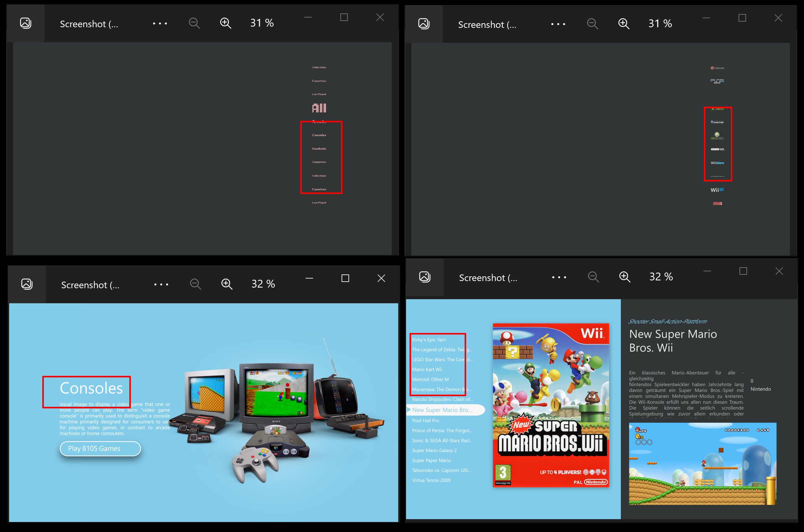Choose the Computers menu entry
The width and height of the screenshot is (804, 532).
pos(319,162)
